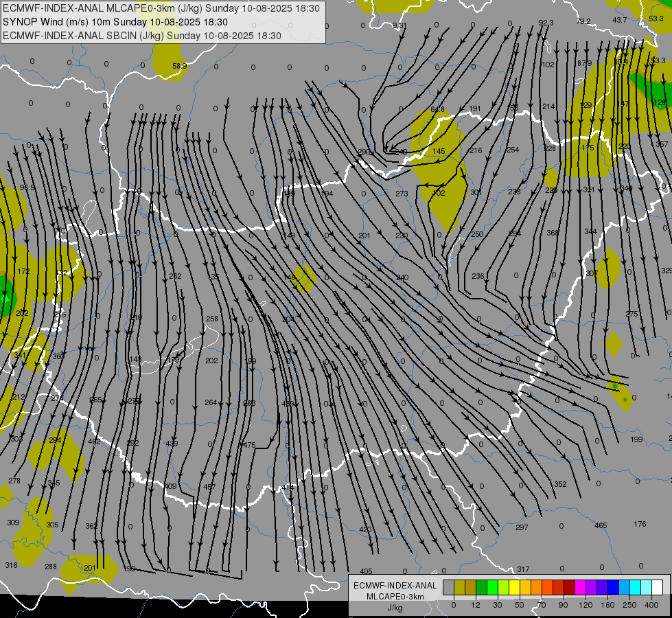The width and height of the screenshot is (672, 618).
Task: Click legend scale value 250
Action: tap(629, 605)
